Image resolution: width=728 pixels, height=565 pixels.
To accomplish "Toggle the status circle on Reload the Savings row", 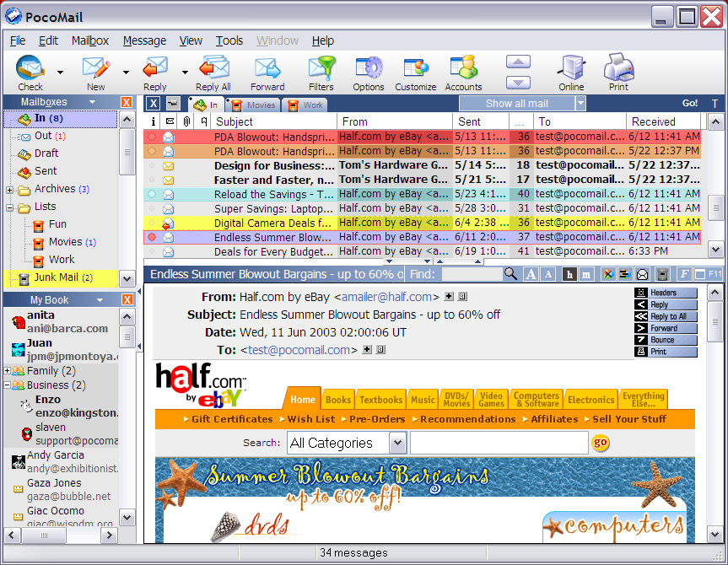I will click(152, 194).
